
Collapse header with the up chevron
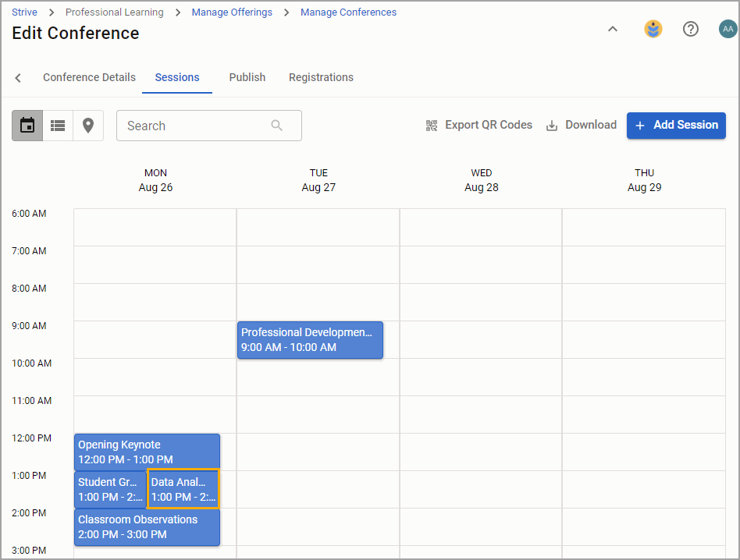tap(613, 29)
